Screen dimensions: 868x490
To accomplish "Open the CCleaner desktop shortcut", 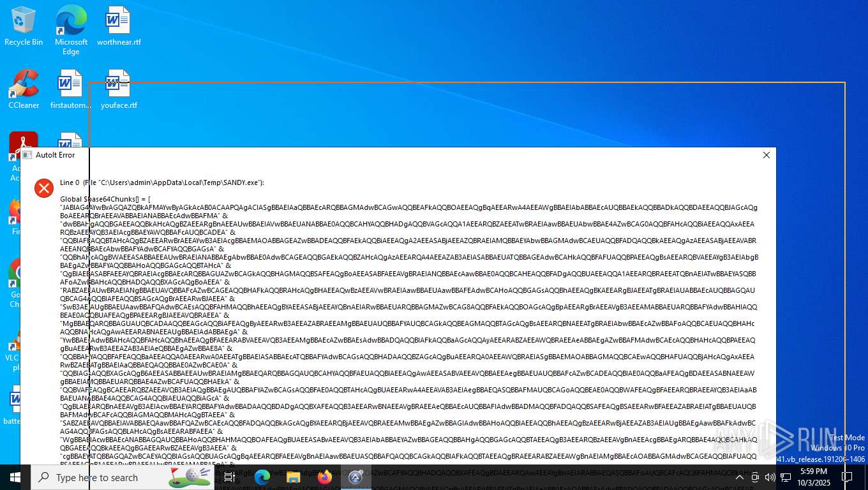I will point(24,89).
